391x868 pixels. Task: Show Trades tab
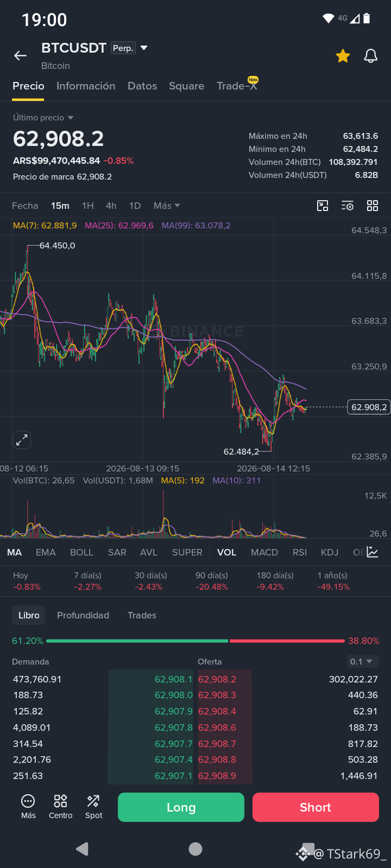142,615
